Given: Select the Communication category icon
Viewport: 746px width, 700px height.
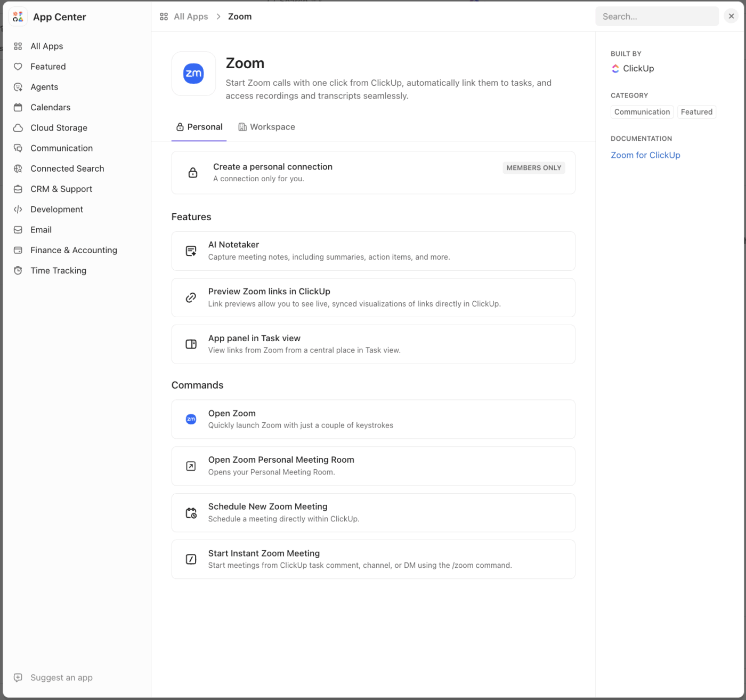Looking at the screenshot, I should coord(18,148).
